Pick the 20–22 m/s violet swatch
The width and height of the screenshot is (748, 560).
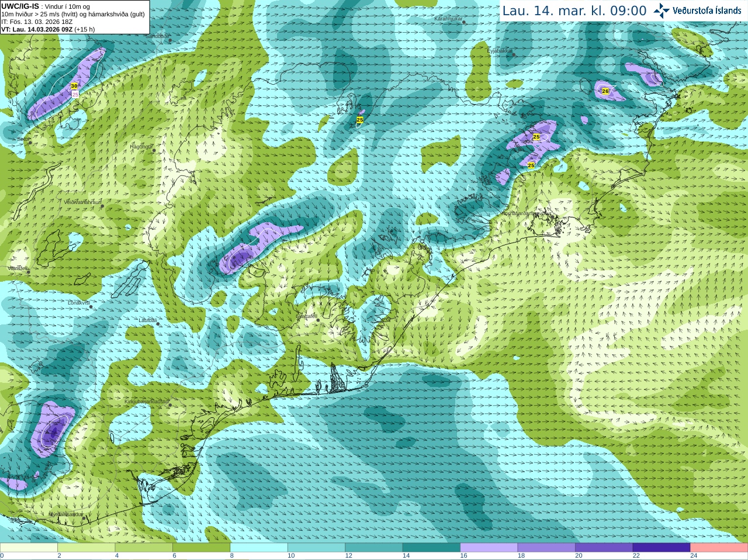point(604,547)
